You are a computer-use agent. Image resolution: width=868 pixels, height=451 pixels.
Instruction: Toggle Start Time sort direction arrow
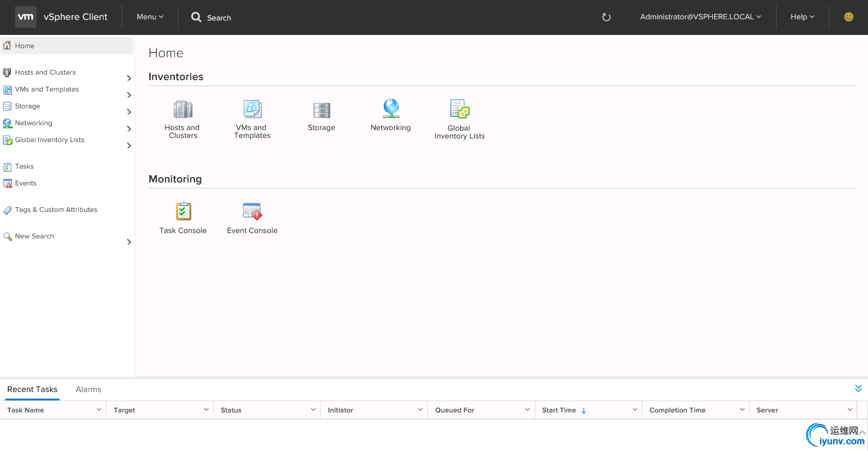[583, 410]
